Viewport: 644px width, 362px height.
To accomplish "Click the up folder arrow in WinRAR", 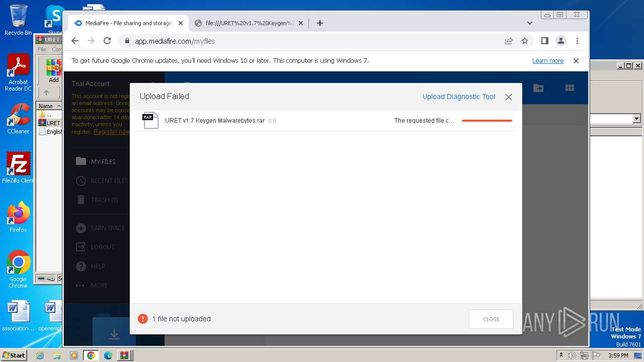I will [46, 93].
